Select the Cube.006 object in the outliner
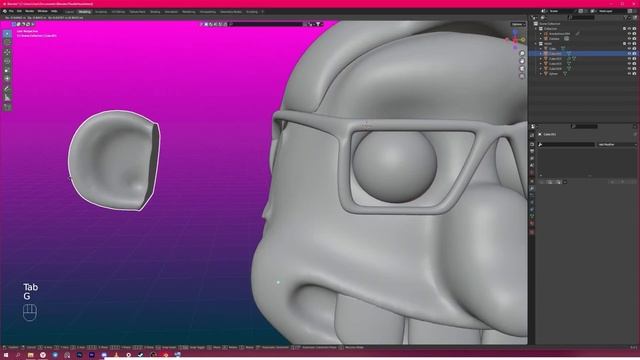The width and height of the screenshot is (640, 360). pyautogui.click(x=555, y=69)
